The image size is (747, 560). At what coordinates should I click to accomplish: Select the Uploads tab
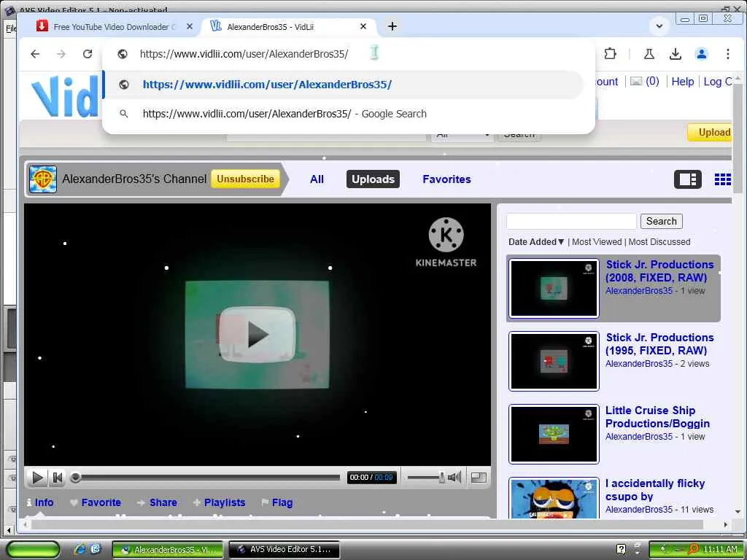[373, 179]
